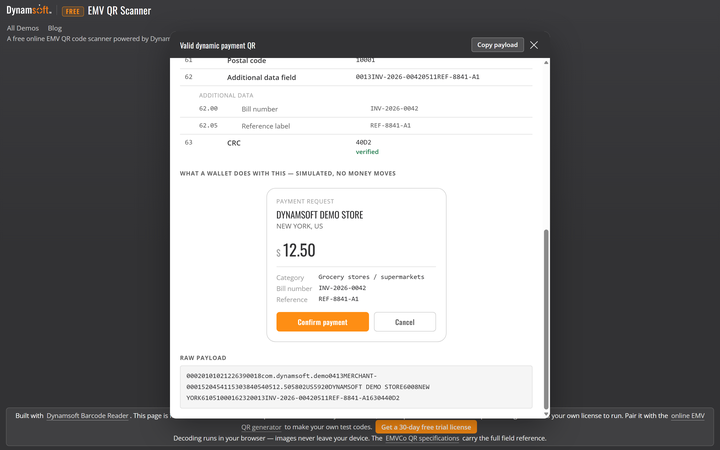Screen dimensions: 720x450
Task: Click the Additional data field row label
Action: coord(261,78)
